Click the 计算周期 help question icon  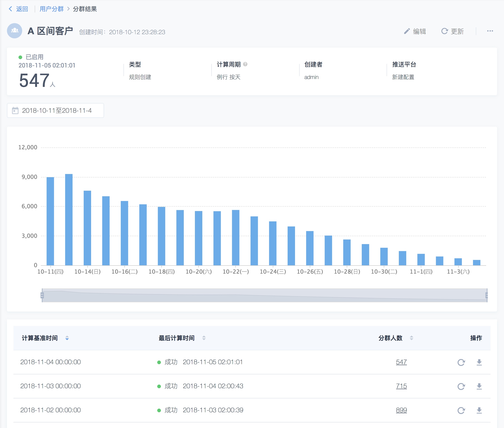click(245, 64)
